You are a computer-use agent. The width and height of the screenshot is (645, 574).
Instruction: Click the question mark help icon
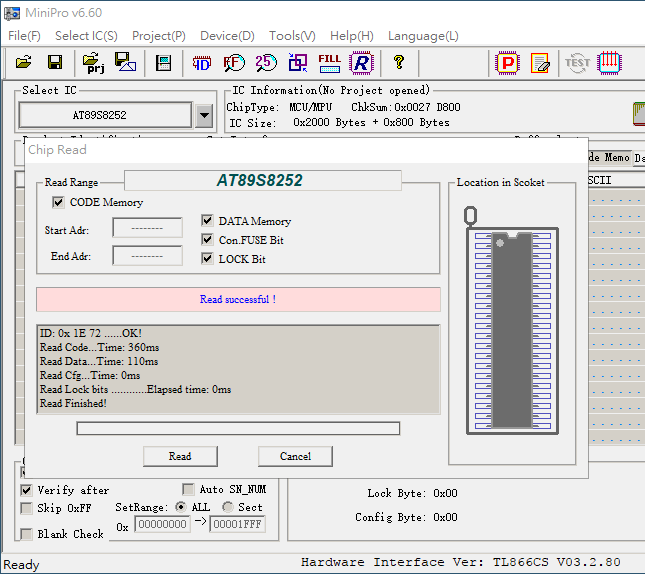pos(399,63)
